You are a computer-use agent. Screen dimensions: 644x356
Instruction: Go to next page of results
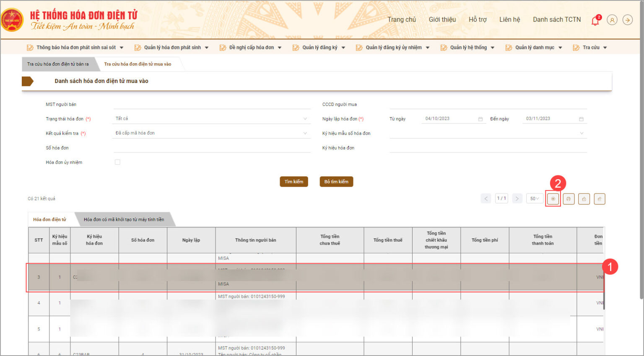(x=517, y=199)
